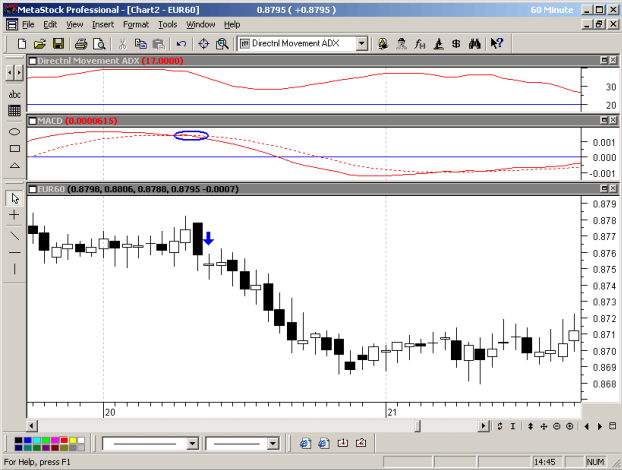The width and height of the screenshot is (622, 470).
Task: Click the Undo arrow icon
Action: pos(181,44)
